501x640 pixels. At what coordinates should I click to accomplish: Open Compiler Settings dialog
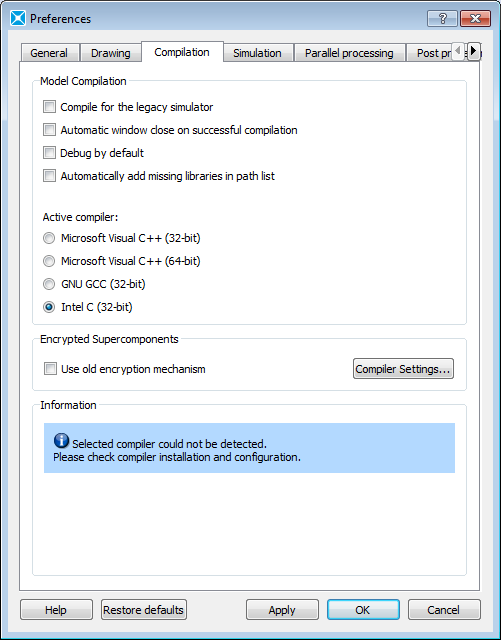click(x=403, y=369)
